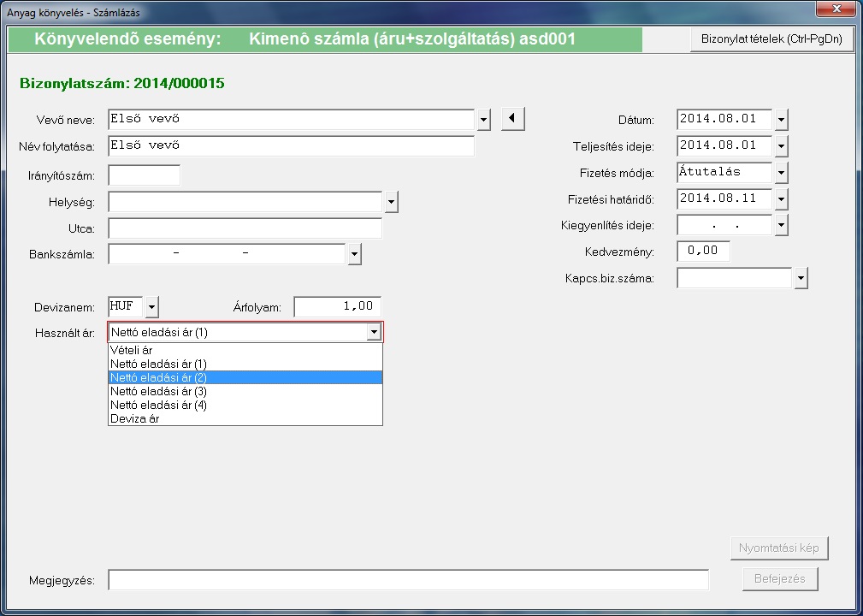The width and height of the screenshot is (863, 616).
Task: Expand the Fizetési határidő dropdown
Action: (x=781, y=199)
